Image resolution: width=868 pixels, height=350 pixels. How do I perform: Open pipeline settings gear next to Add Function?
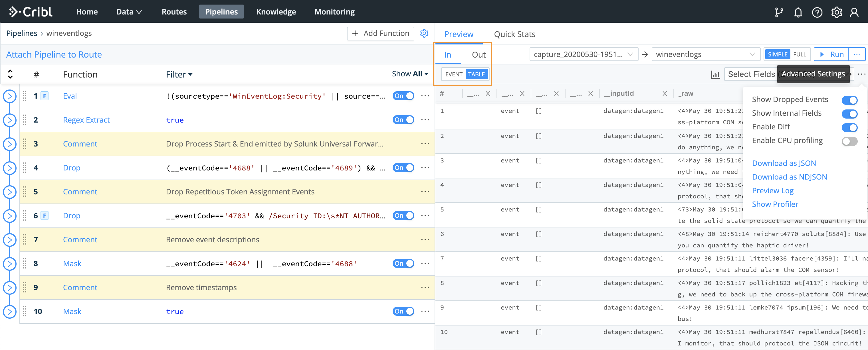pyautogui.click(x=424, y=33)
